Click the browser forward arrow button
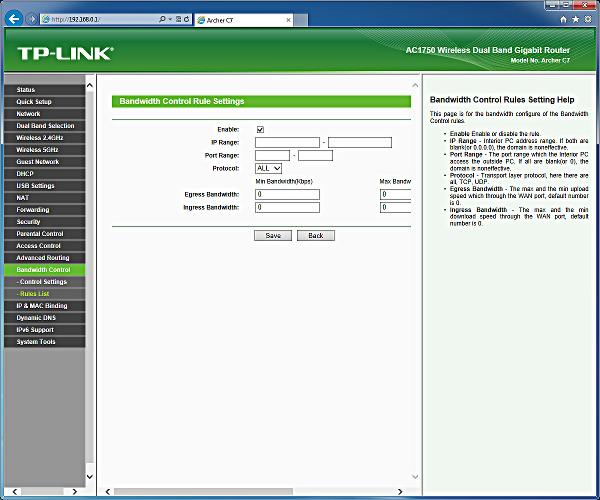Viewport: 600px width, 500px height. tap(32, 19)
